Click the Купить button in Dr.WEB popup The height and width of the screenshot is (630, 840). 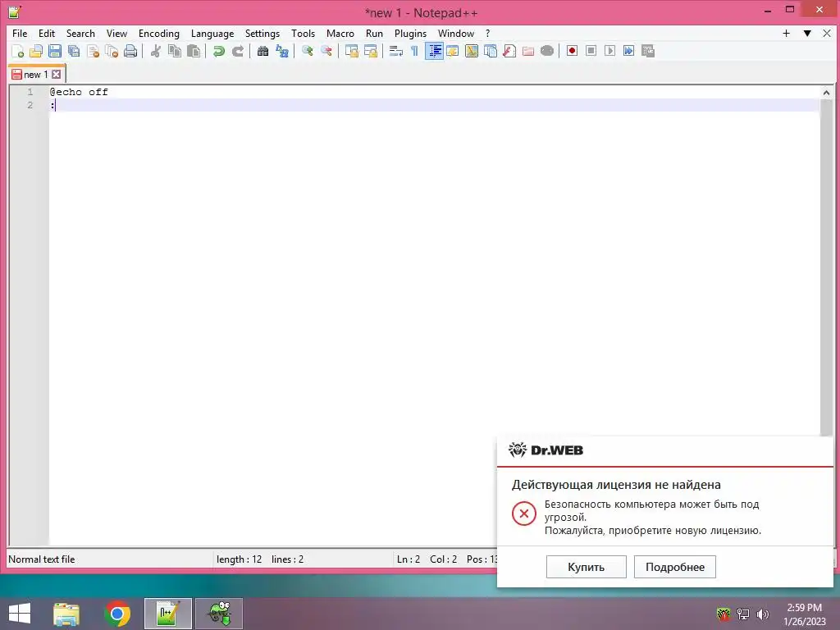pyautogui.click(x=586, y=567)
